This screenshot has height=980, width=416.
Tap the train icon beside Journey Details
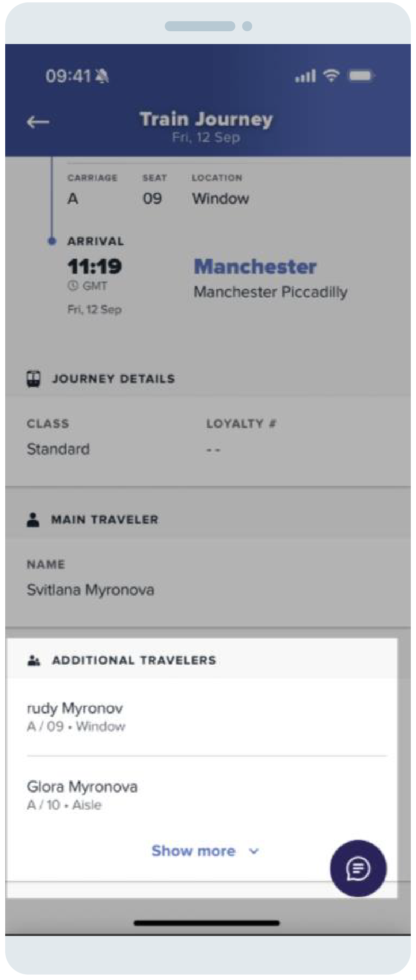(33, 379)
